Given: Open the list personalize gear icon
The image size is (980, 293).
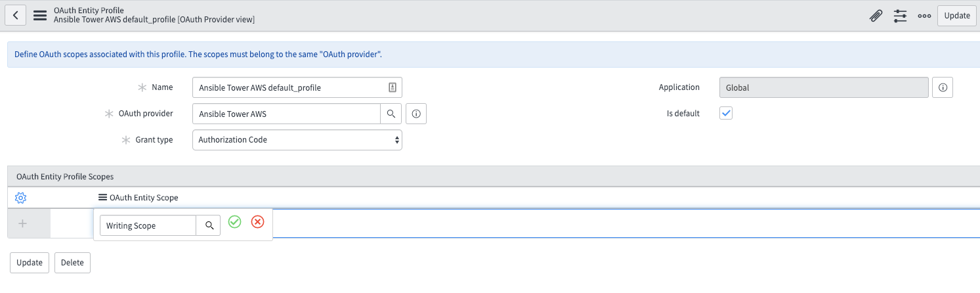Looking at the screenshot, I should [x=20, y=198].
